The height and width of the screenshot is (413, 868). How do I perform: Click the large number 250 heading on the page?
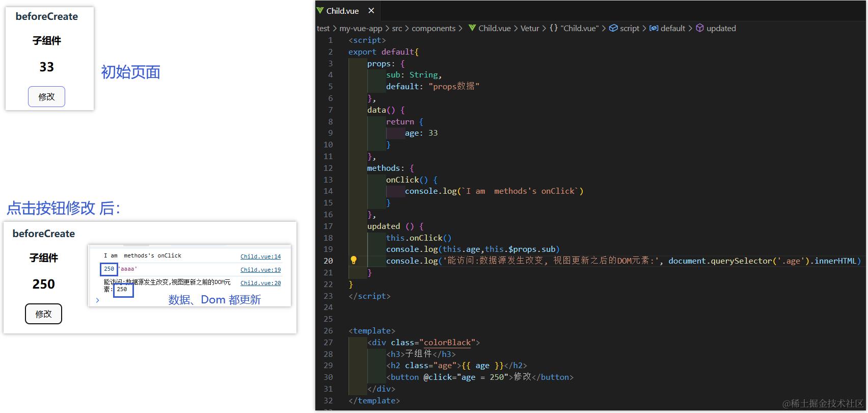[44, 284]
